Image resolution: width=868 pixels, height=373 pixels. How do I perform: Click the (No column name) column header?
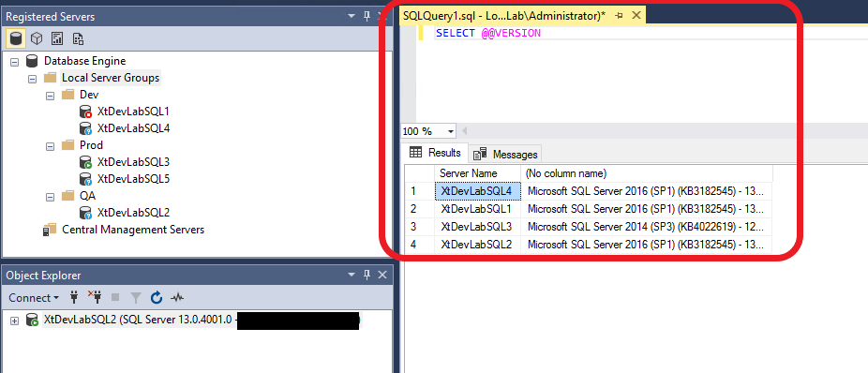647,173
